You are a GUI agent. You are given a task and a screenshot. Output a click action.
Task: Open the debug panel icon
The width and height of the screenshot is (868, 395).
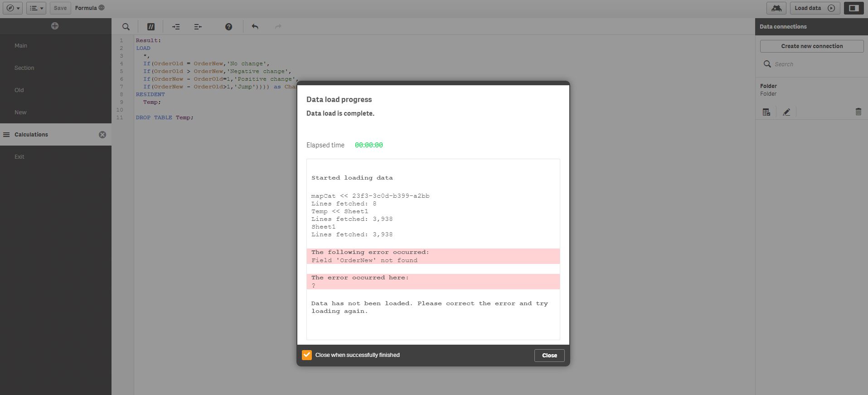776,8
